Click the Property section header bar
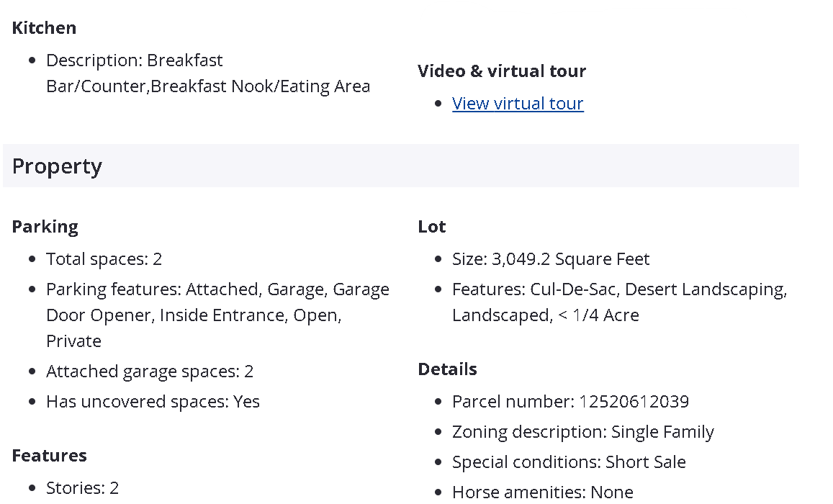833x504 pixels. [400, 166]
